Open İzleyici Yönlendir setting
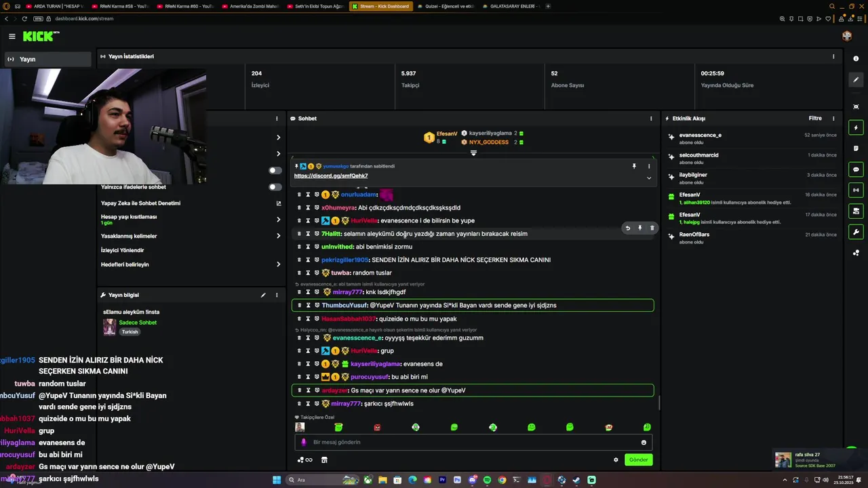Screen dimensions: 868x488 pyautogui.click(x=122, y=250)
